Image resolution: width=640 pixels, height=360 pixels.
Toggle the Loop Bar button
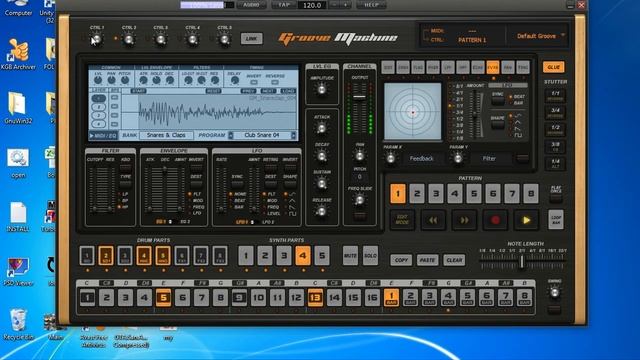556,220
